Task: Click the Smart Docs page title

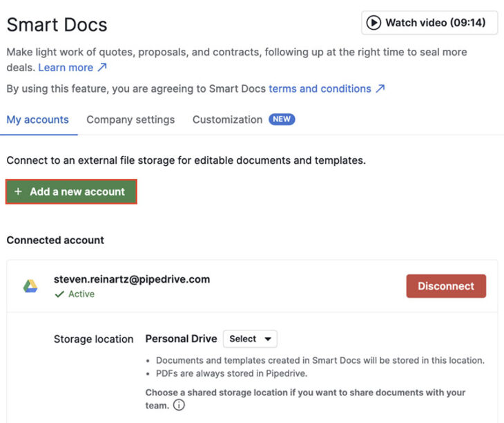Action: click(x=57, y=25)
